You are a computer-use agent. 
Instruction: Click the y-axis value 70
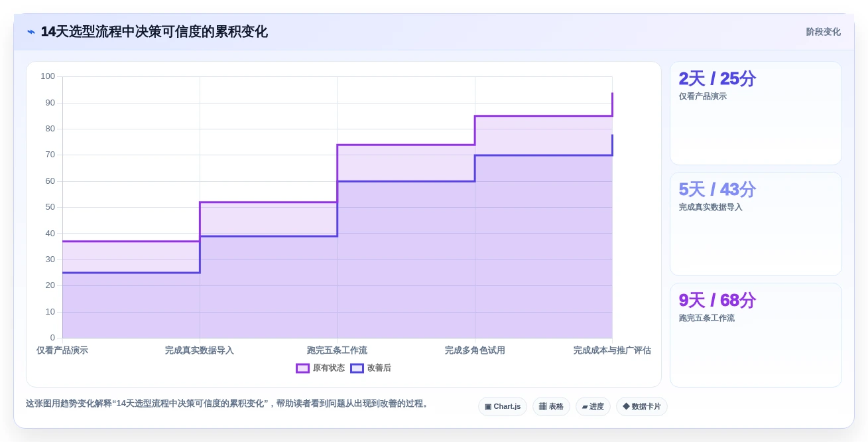[x=50, y=155]
